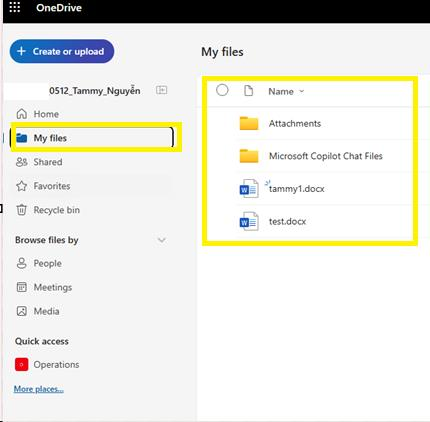
Task: Click the My files page heading
Action: (222, 52)
